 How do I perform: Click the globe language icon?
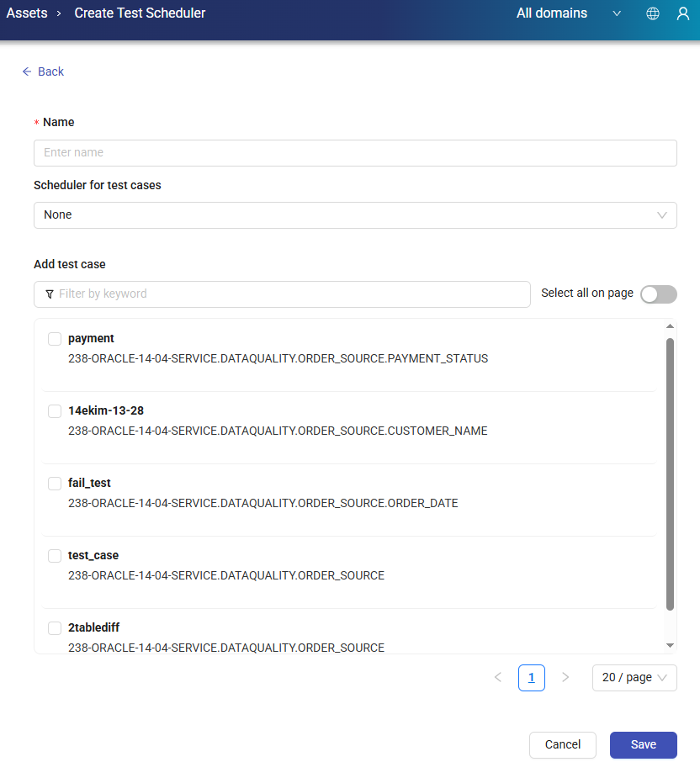653,13
